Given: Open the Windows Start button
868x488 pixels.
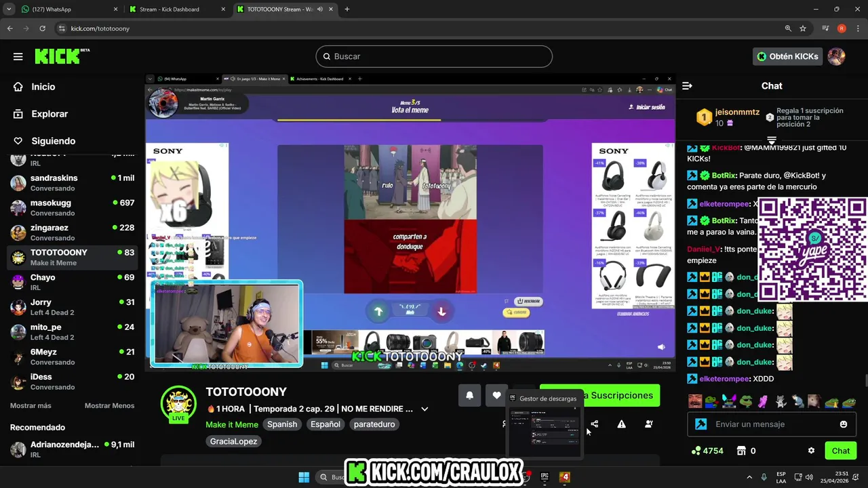Looking at the screenshot, I should click(304, 477).
